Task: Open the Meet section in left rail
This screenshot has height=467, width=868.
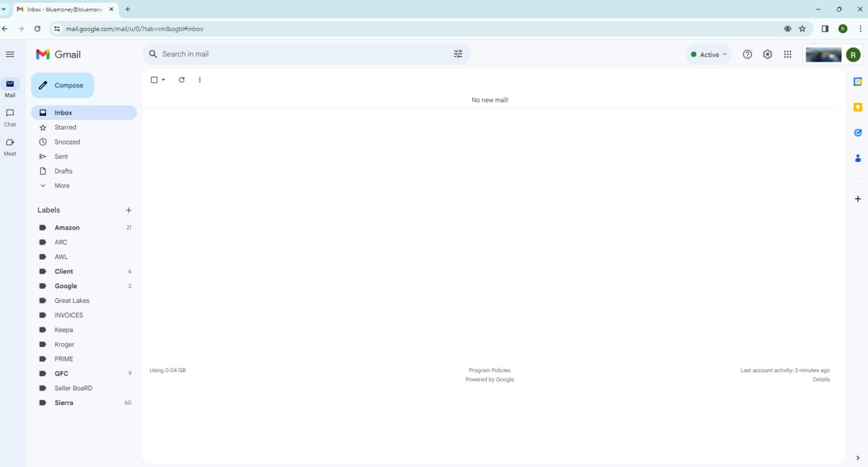Action: click(9, 146)
